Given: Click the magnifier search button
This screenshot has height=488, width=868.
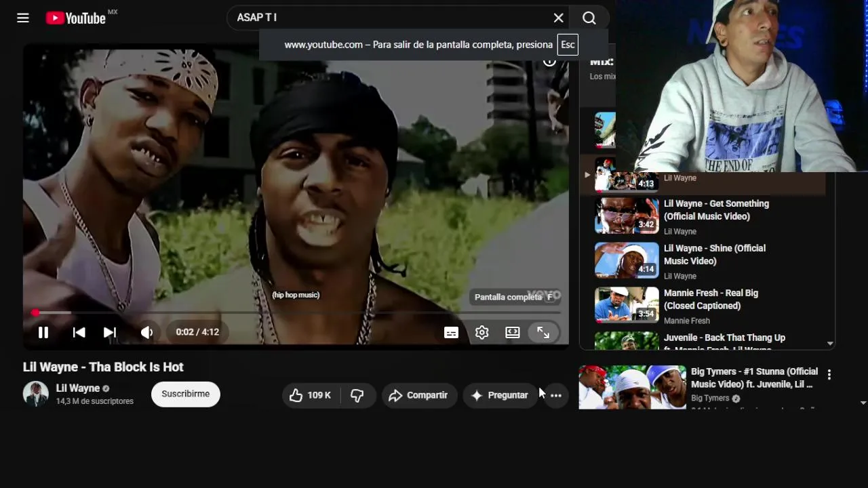Looking at the screenshot, I should 589,18.
